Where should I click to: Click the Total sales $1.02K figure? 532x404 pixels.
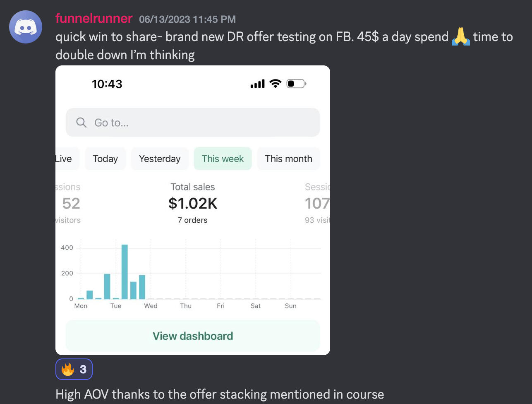[193, 203]
